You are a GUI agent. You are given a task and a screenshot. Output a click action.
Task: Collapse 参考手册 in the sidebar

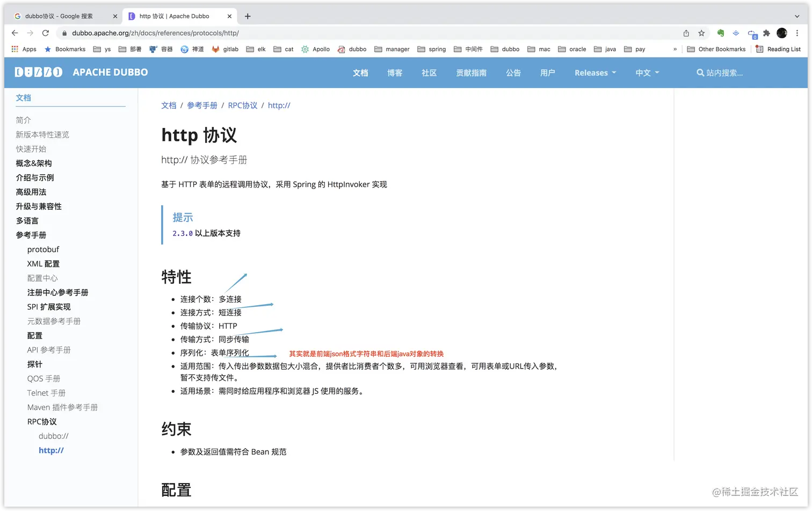tap(31, 235)
